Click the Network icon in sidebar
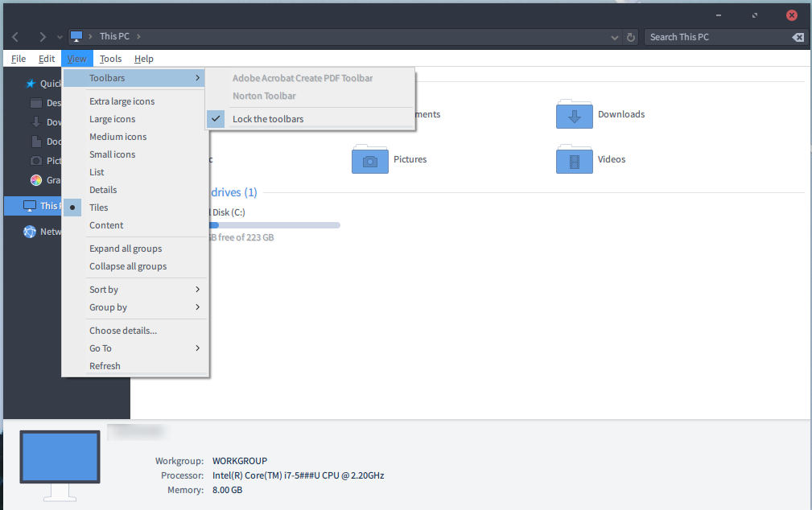The height and width of the screenshot is (510, 812). 31,232
